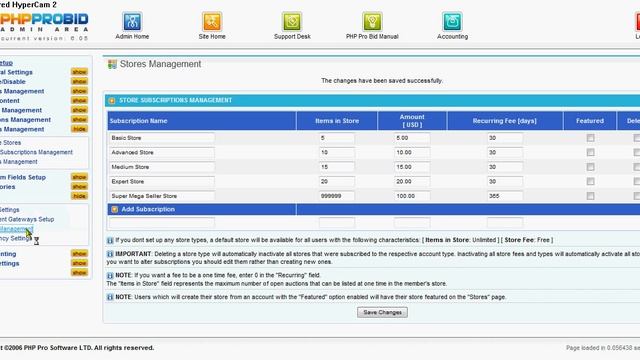Go to Site Home icon
The width and height of the screenshot is (640, 360).
(x=212, y=21)
